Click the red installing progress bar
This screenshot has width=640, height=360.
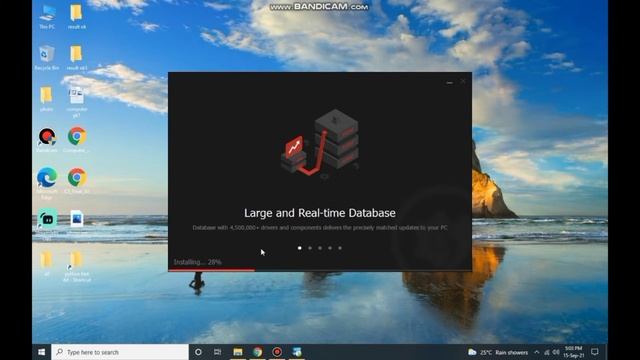point(212,270)
